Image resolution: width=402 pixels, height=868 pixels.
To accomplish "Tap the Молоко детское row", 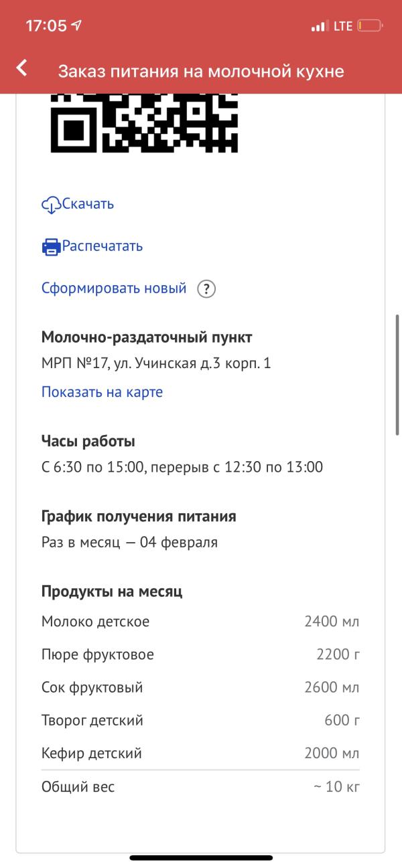I will [x=200, y=622].
